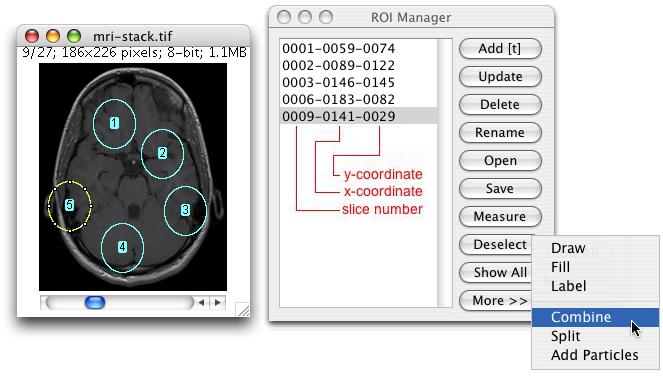Select ROI entry 0001-0059-0074
663x379 pixels.
click(x=359, y=49)
